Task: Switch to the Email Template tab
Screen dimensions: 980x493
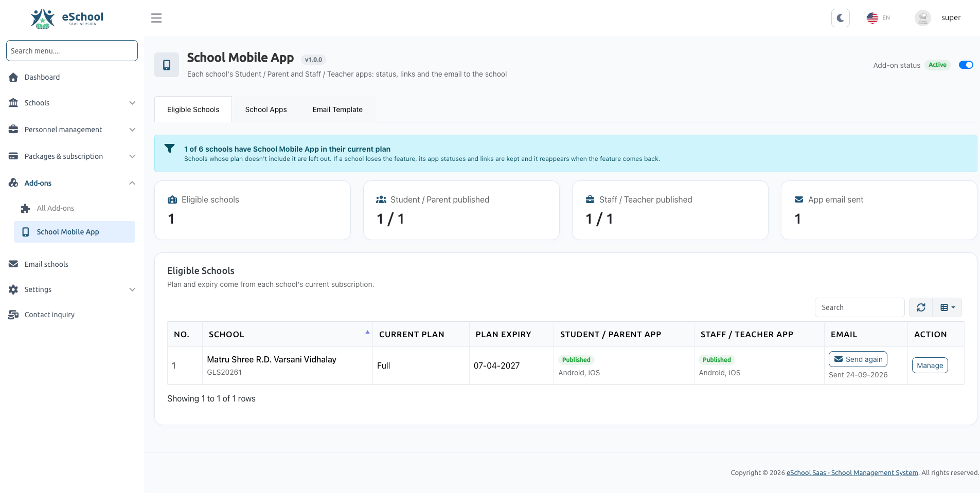Action: pyautogui.click(x=337, y=109)
